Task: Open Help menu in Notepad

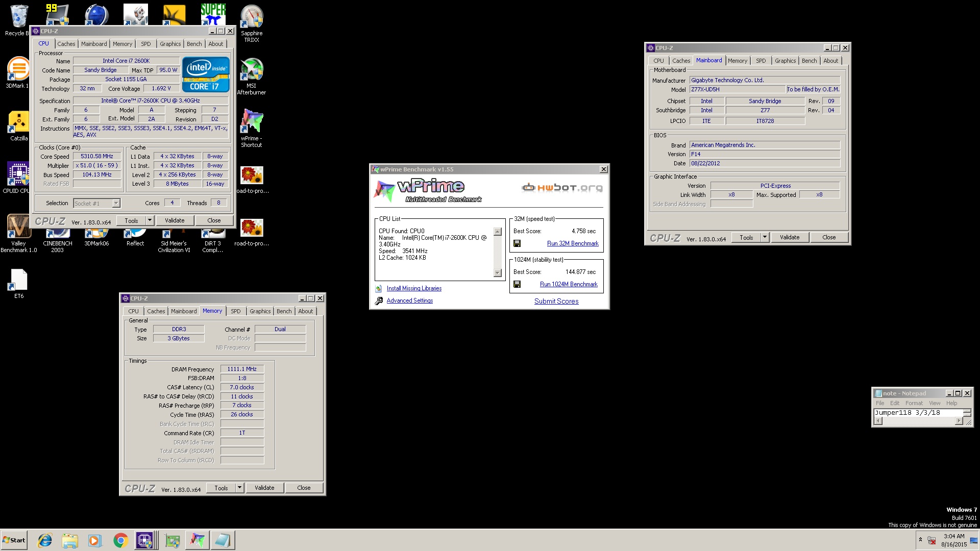Action: click(951, 404)
